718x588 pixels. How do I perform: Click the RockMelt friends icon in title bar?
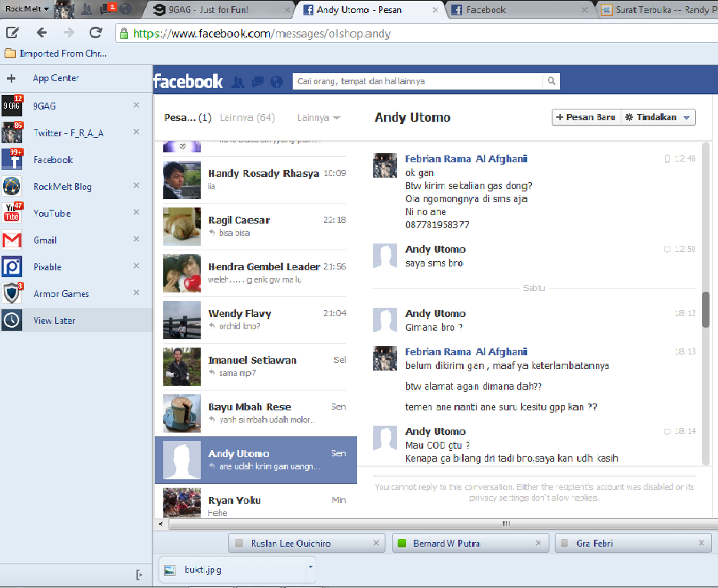click(86, 9)
